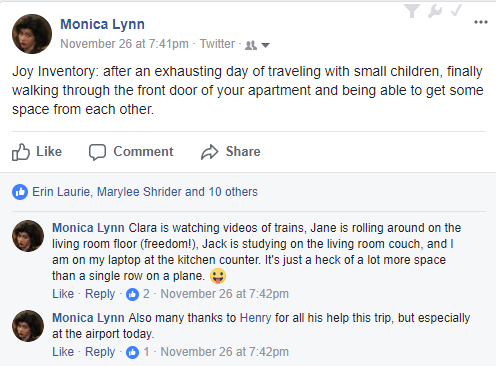View Erin Laurie's profile from likes

click(x=61, y=192)
